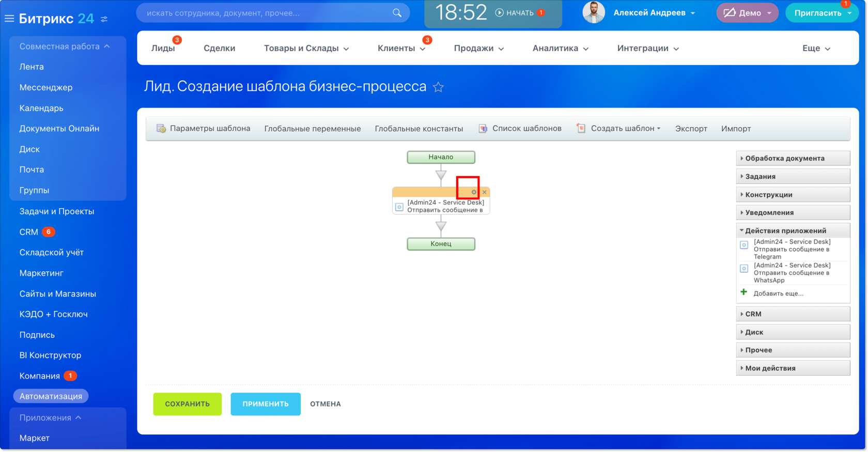Open action settings gear icon on the block
This screenshot has height=452, width=868.
tap(474, 192)
